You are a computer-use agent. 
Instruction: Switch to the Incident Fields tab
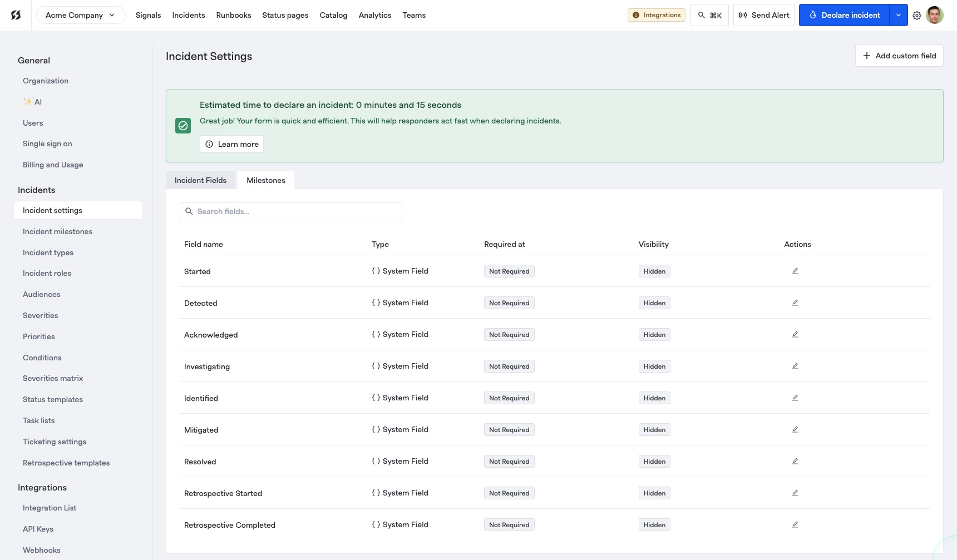click(200, 180)
